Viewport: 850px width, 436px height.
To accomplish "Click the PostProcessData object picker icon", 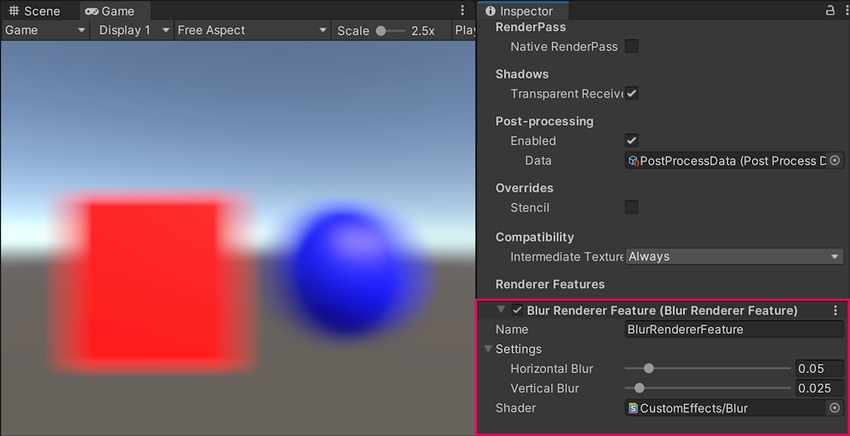I will (834, 160).
